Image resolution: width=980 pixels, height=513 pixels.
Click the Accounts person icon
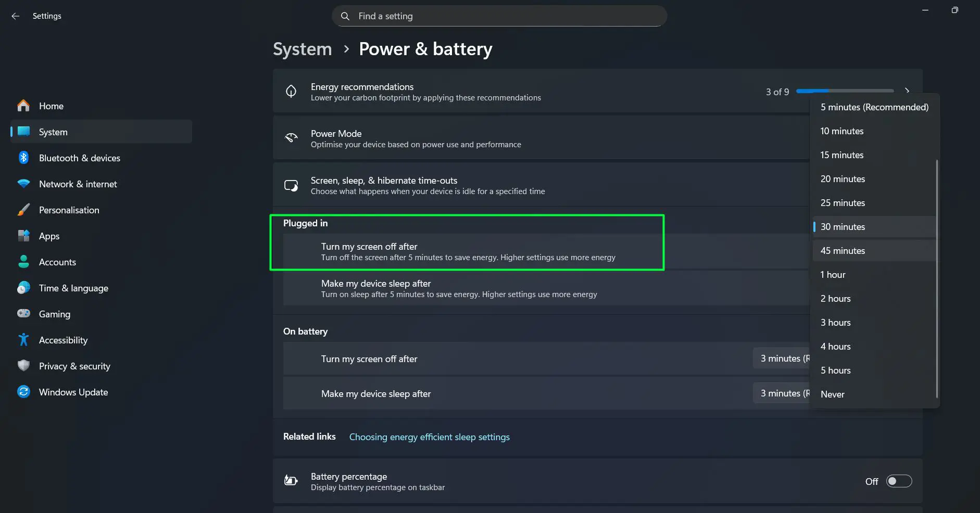[x=23, y=262]
